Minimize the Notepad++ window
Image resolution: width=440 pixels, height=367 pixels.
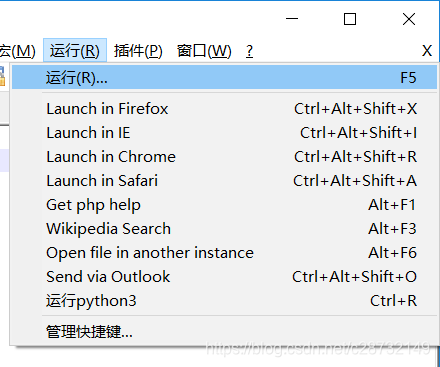pyautogui.click(x=292, y=19)
